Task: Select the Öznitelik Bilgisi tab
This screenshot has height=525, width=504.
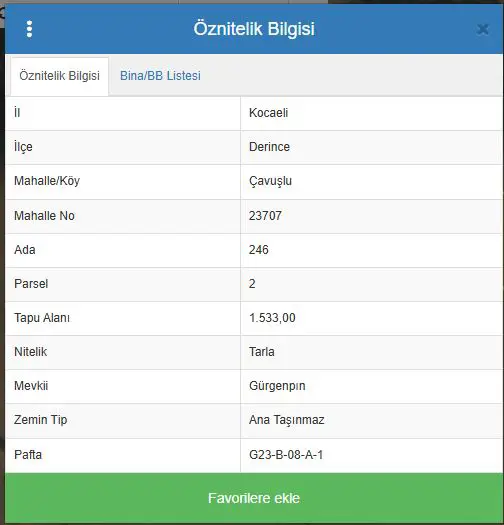Action: pos(59,76)
